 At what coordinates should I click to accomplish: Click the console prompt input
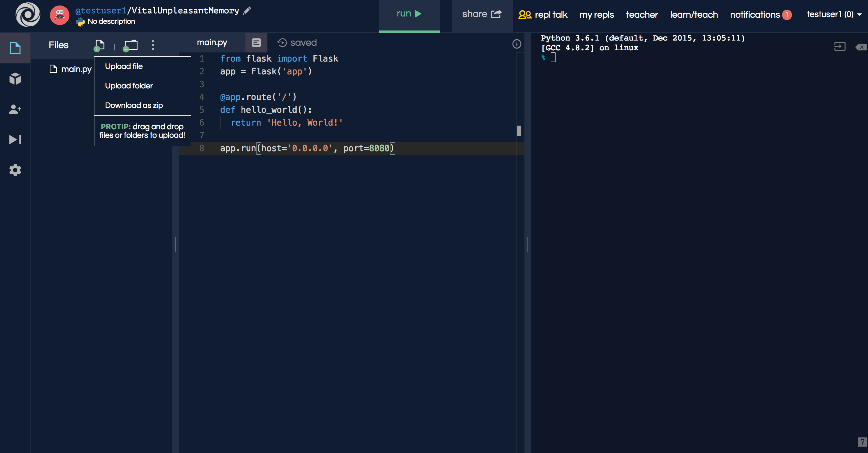tap(553, 57)
